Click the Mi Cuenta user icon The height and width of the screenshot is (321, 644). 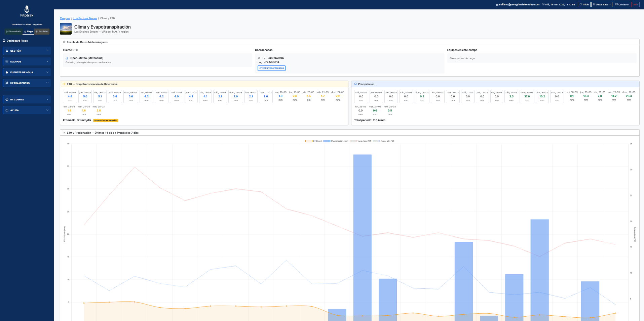click(7, 100)
